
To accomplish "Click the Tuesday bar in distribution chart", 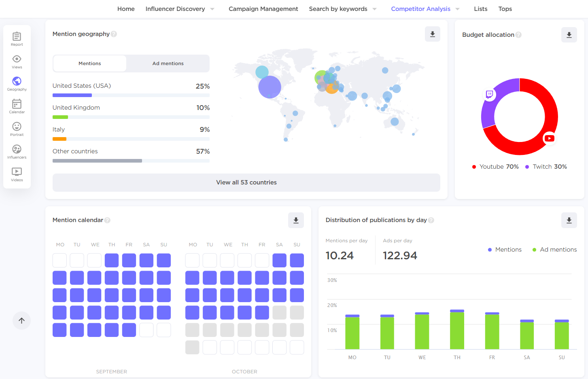I will (x=387, y=332).
